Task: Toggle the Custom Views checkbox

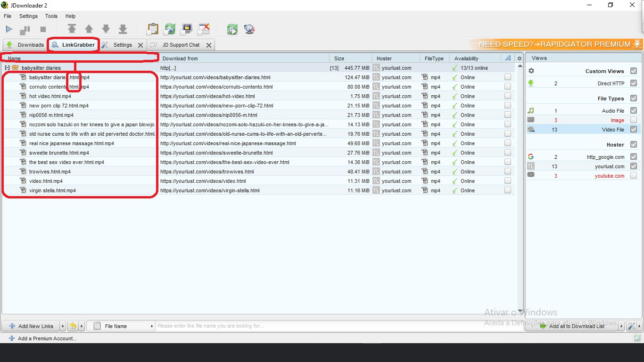Action: point(634,71)
